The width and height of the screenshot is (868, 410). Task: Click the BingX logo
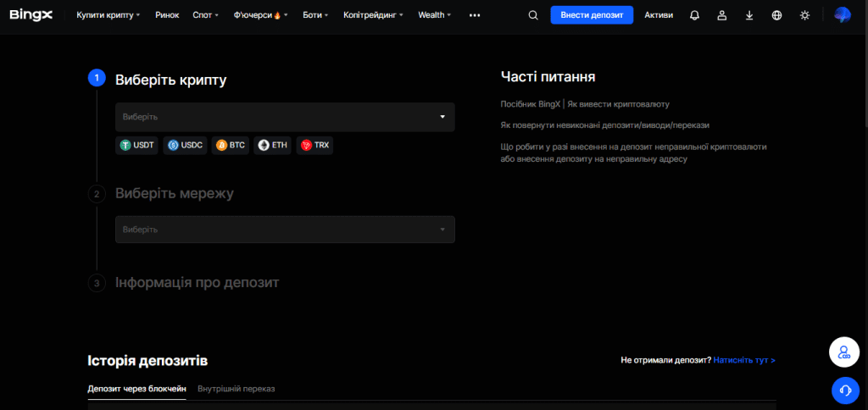[x=31, y=15]
